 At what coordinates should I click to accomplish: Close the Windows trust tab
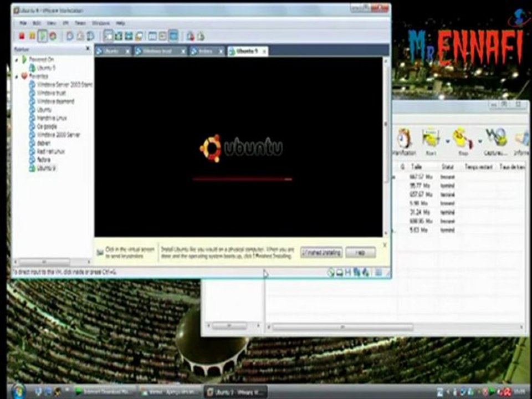click(183, 51)
